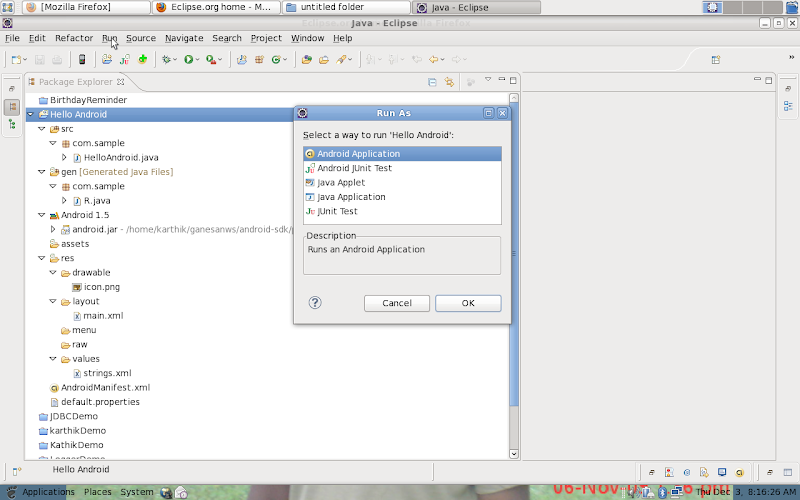Click the green New Android XML File icon
This screenshot has width=800, height=500.
tap(142, 60)
